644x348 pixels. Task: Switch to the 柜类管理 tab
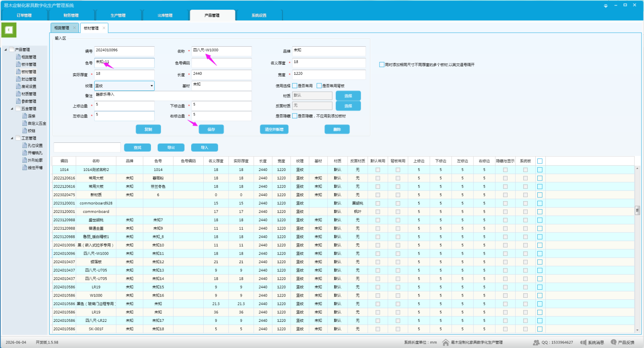(x=62, y=28)
